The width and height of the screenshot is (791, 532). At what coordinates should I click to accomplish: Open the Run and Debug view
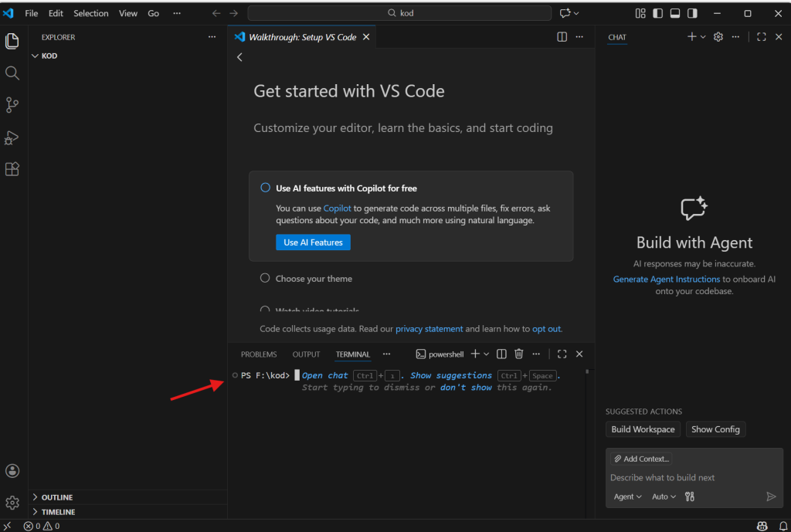coord(12,137)
